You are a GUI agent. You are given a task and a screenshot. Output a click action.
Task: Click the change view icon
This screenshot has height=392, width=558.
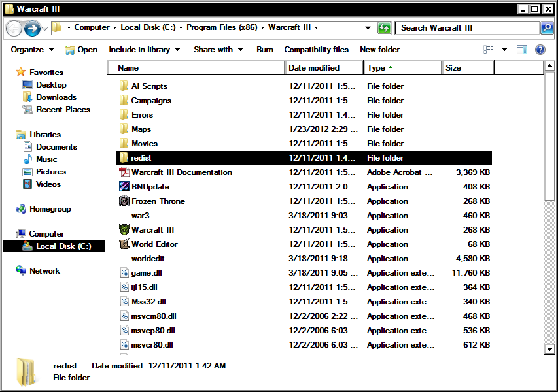tap(488, 50)
